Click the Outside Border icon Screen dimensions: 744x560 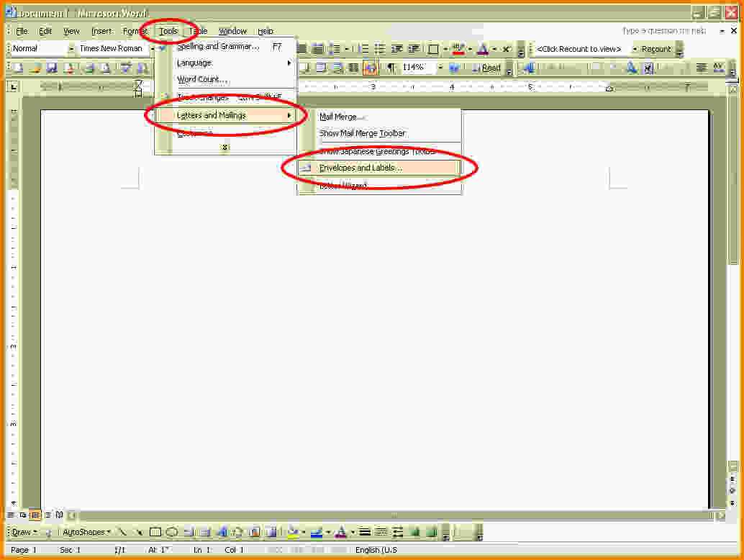[432, 48]
